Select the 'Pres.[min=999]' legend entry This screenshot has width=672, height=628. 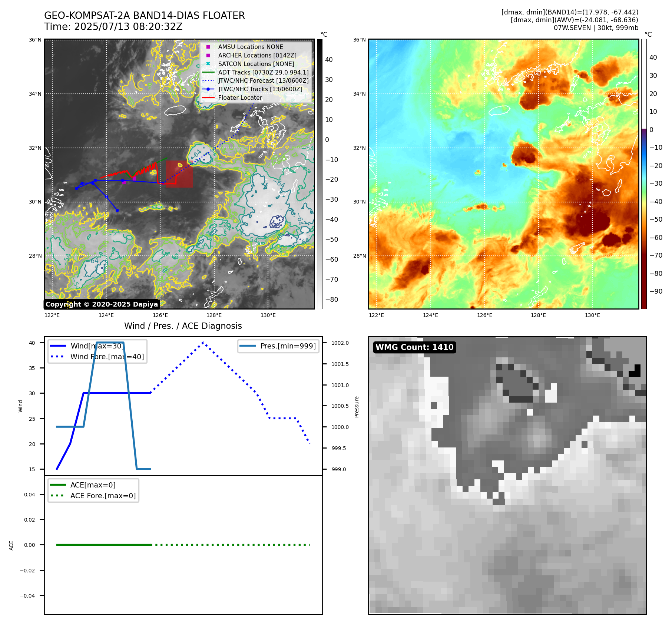point(278,346)
